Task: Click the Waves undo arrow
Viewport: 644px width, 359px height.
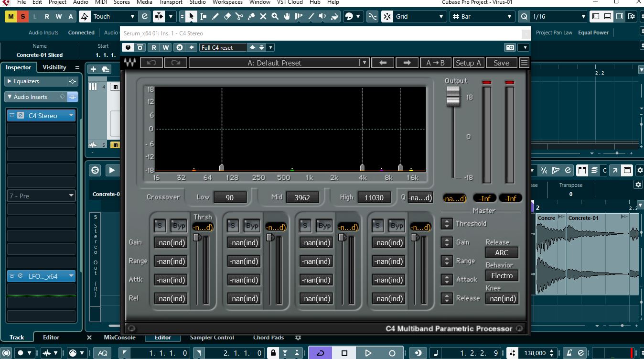Action: (151, 63)
